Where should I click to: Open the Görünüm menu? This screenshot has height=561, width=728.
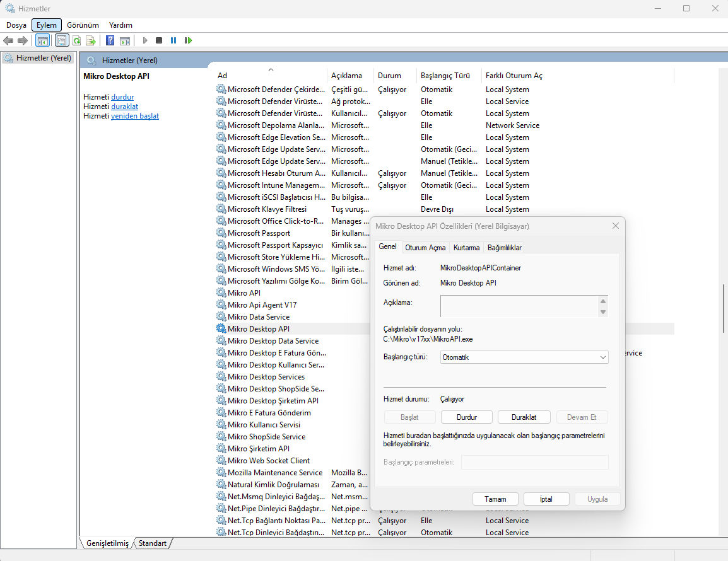(x=83, y=25)
